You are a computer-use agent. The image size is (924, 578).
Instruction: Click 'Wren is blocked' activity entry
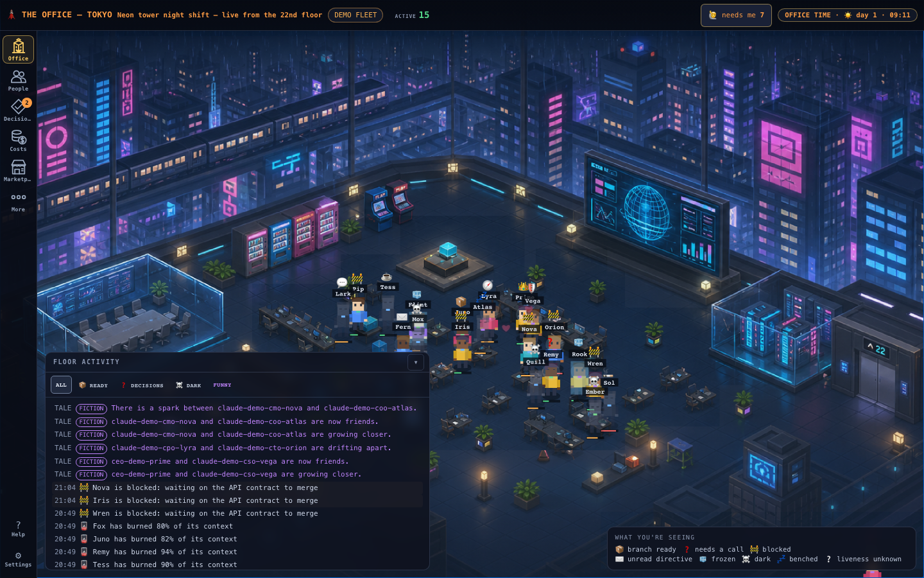(237, 513)
